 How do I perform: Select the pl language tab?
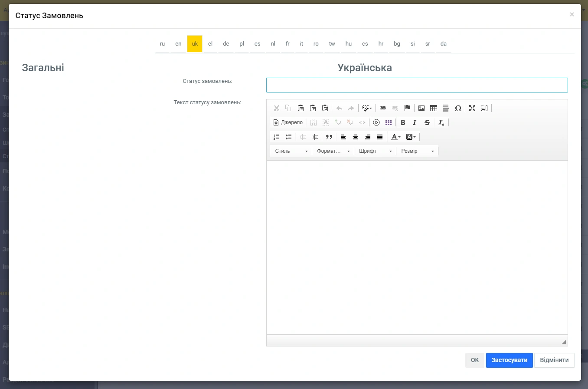[242, 44]
